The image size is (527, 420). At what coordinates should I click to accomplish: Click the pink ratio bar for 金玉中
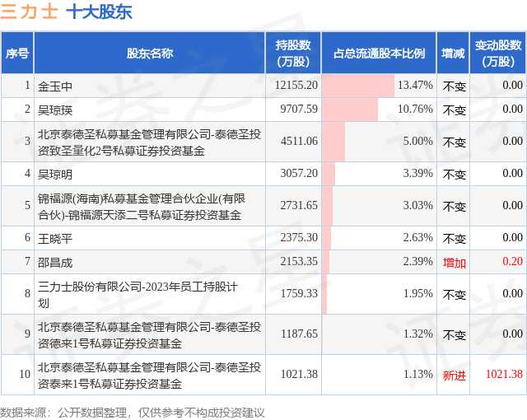click(358, 86)
